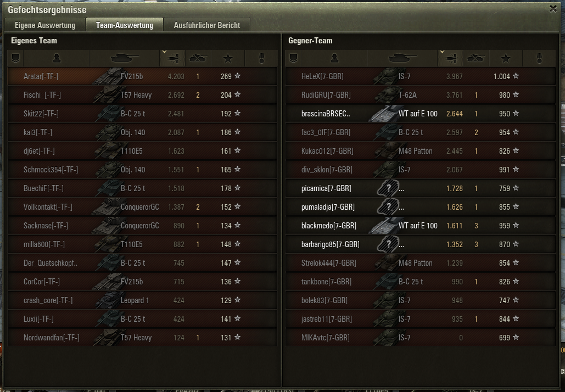Sort own team by platoon shield icon
The height and width of the screenshot is (392, 565).
point(15,58)
